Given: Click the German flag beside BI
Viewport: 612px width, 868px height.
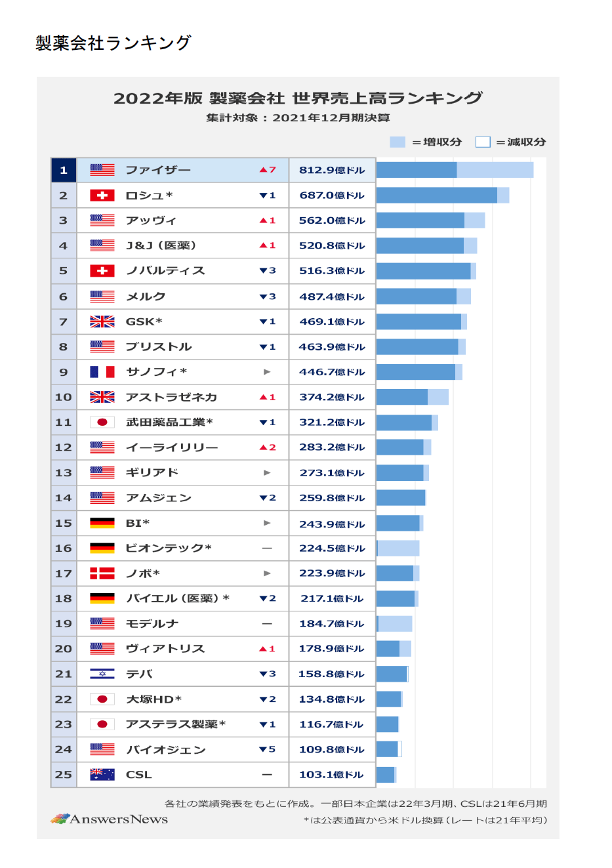Looking at the screenshot, I should (x=102, y=523).
